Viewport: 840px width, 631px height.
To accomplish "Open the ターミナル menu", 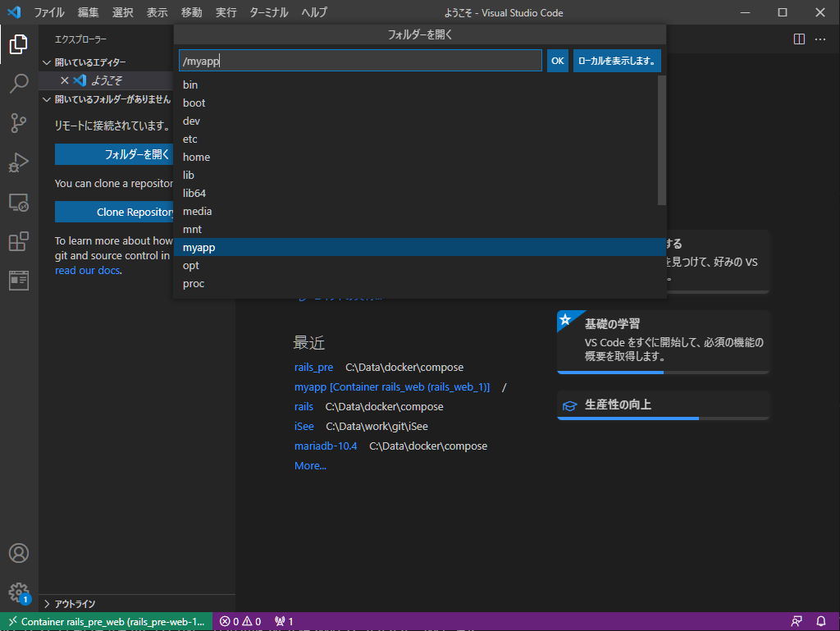I will (x=269, y=12).
